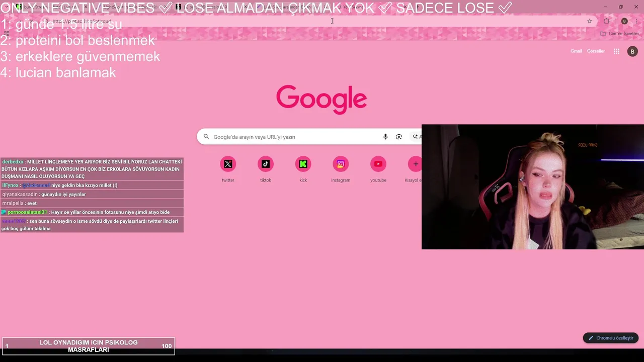This screenshot has width=644, height=362.
Task: Open Chrome three-dot menu
Action: pos(637,21)
